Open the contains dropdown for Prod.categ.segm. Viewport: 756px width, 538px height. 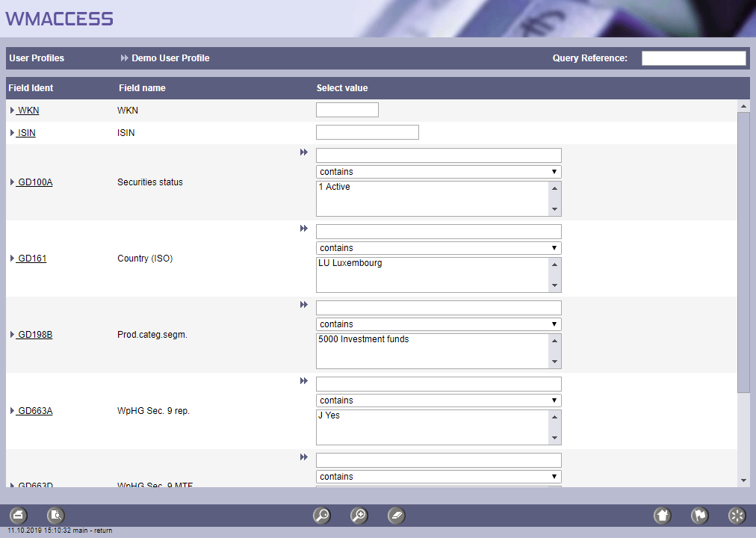(439, 324)
